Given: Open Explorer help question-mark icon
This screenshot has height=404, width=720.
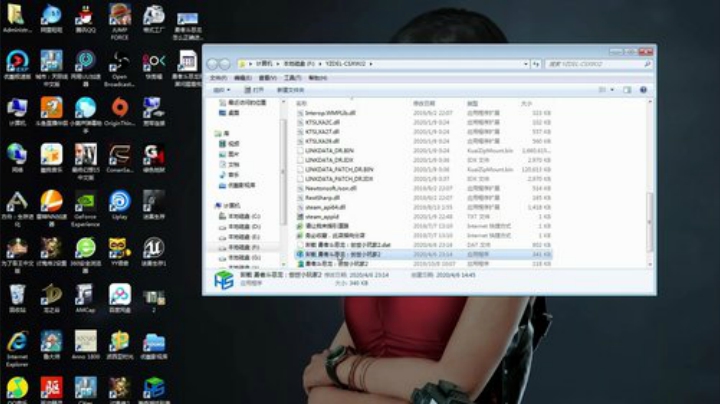Looking at the screenshot, I should [643, 90].
